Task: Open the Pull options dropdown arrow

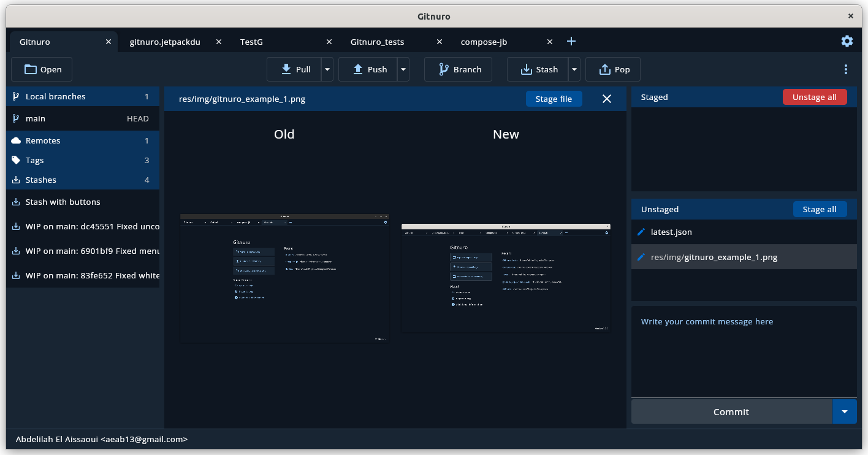Action: 327,69
